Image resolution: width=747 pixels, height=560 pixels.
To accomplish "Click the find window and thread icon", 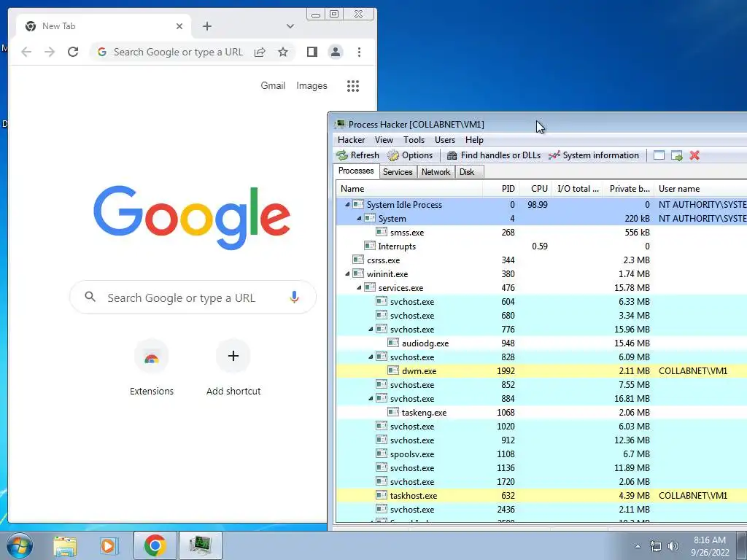I will coord(676,155).
